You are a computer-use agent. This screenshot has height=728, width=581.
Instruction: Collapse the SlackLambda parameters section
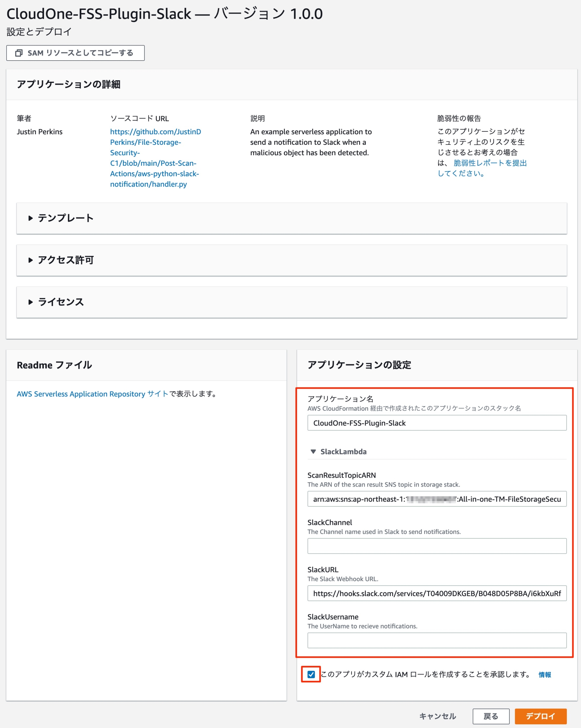[338, 452]
